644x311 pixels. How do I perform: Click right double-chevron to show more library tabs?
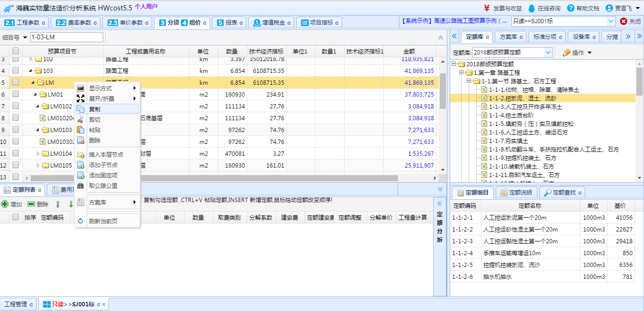[627, 36]
